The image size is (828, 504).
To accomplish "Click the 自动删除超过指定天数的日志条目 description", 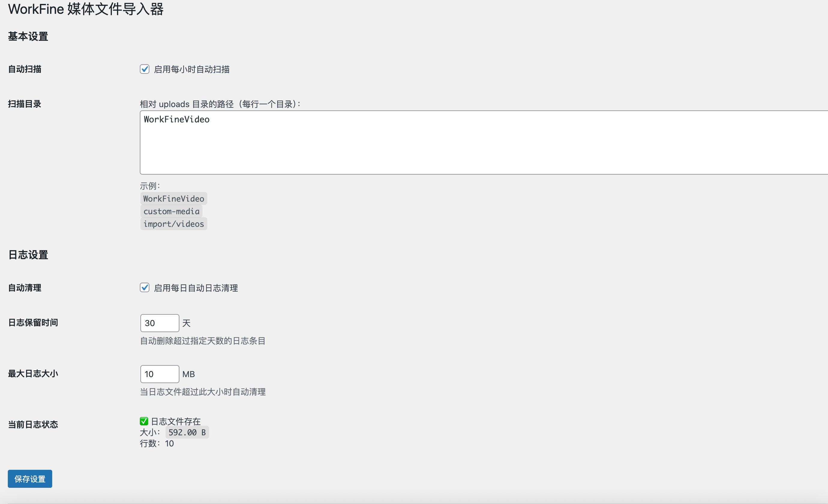I will (x=202, y=341).
